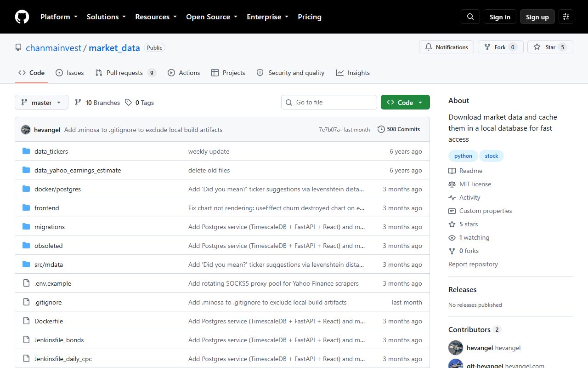Click the python topic tag
The width and height of the screenshot is (588, 368).
(x=463, y=156)
